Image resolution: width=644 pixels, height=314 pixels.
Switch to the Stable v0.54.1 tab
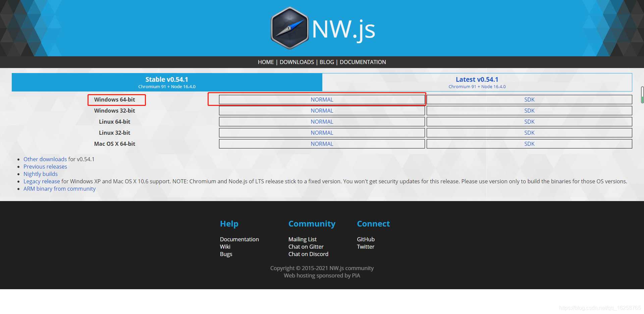(x=167, y=82)
